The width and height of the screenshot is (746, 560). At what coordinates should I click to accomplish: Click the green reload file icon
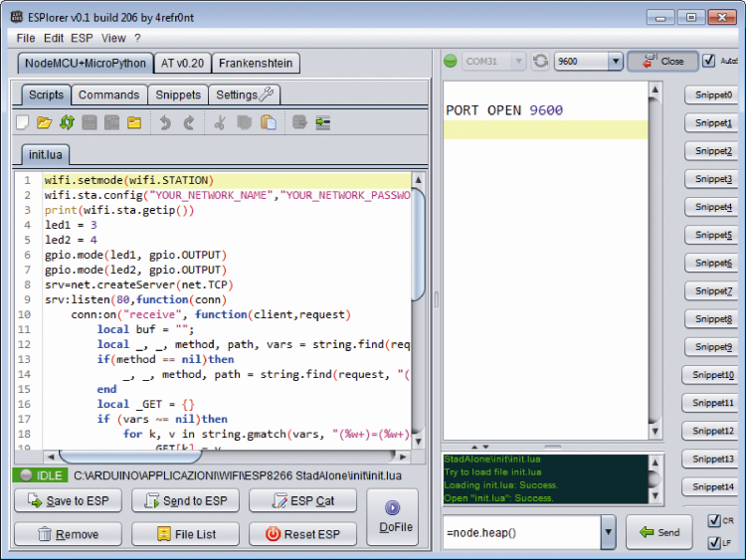[x=67, y=123]
